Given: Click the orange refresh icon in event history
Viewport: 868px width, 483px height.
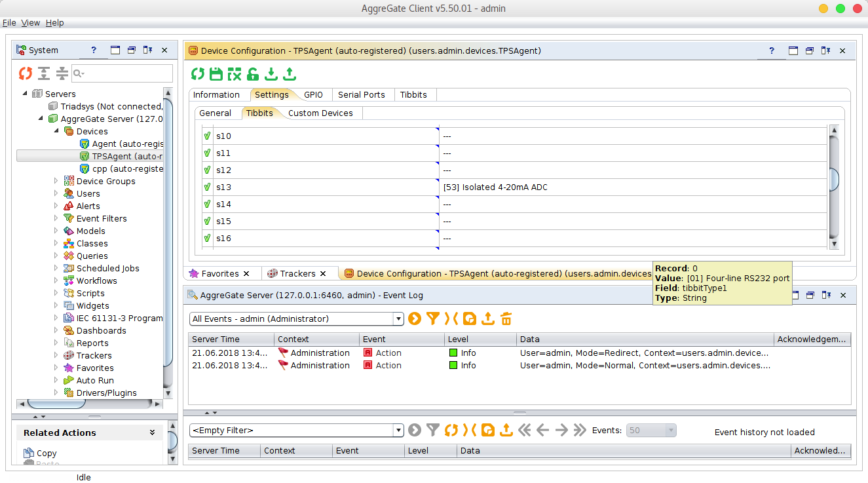Looking at the screenshot, I should [x=451, y=430].
